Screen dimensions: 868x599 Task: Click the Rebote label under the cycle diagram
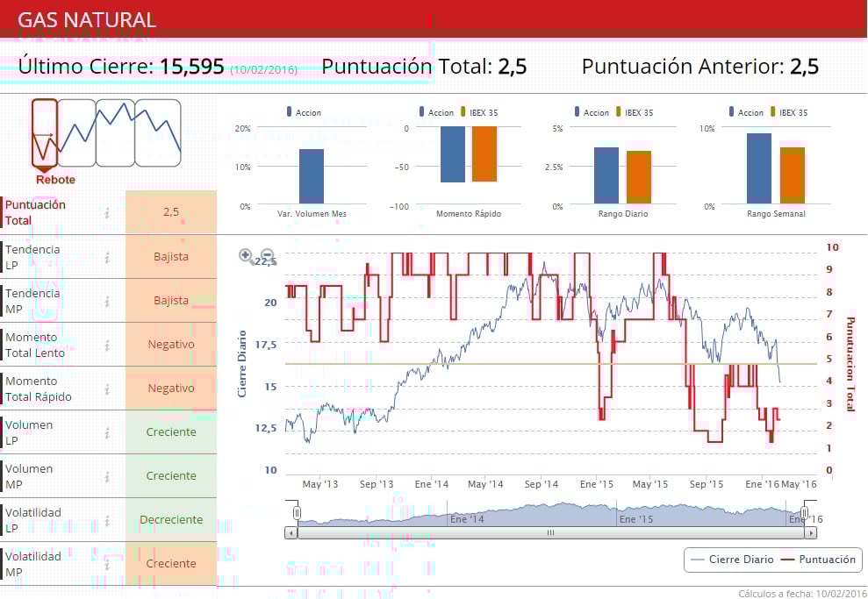[55, 180]
